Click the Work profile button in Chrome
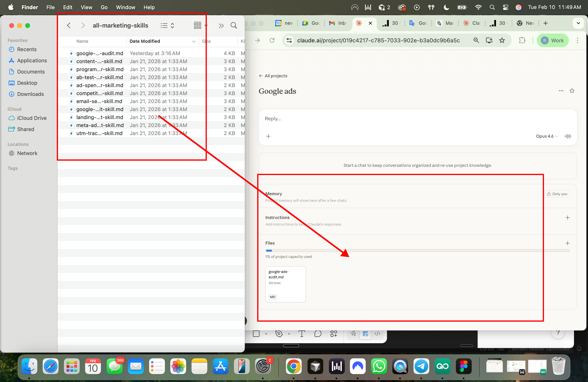 pos(553,40)
